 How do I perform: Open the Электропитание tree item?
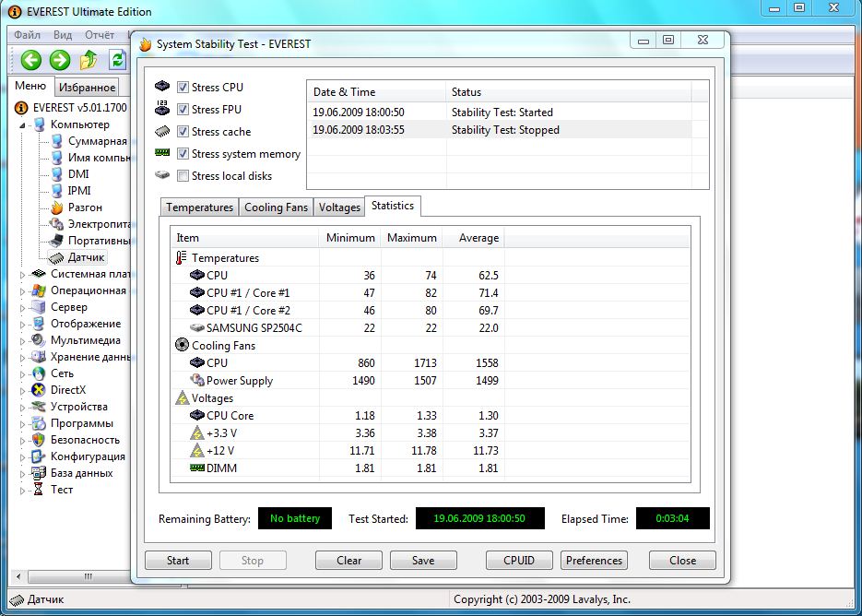pyautogui.click(x=90, y=224)
